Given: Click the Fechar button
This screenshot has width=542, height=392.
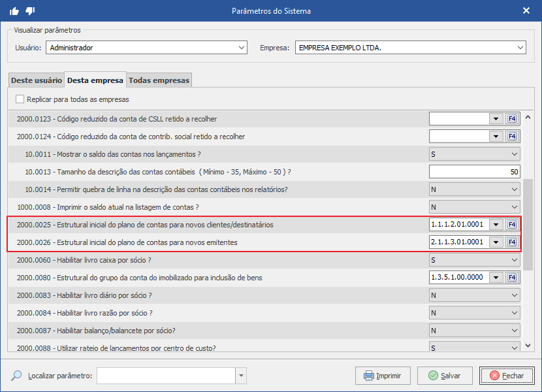Looking at the screenshot, I should (x=507, y=376).
